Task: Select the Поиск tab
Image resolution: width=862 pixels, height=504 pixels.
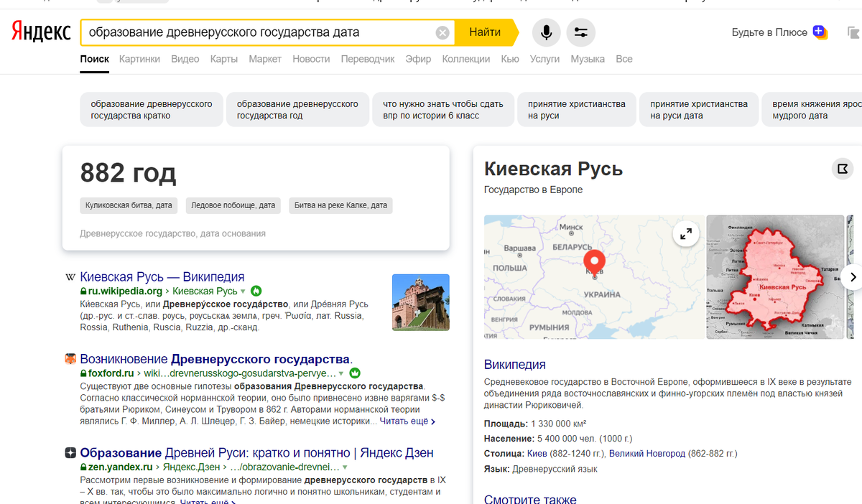Action: (x=95, y=59)
